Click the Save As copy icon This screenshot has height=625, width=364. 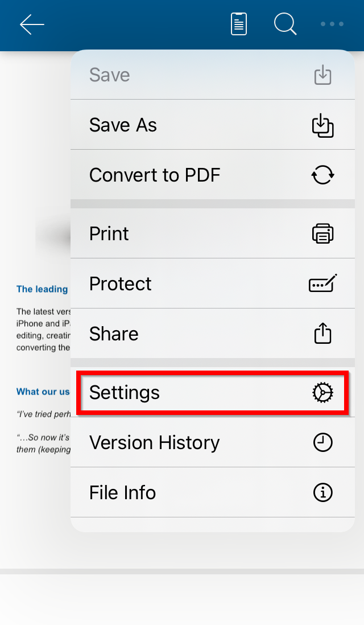[322, 125]
